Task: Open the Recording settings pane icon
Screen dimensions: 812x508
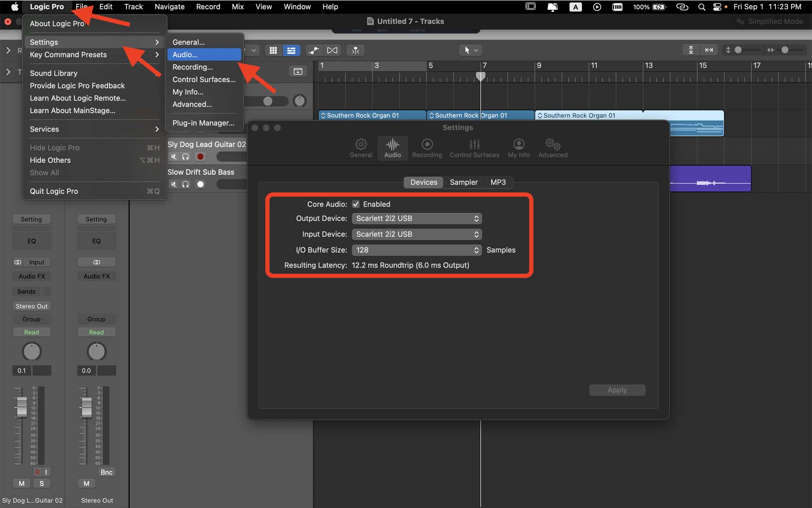Action: click(x=427, y=148)
